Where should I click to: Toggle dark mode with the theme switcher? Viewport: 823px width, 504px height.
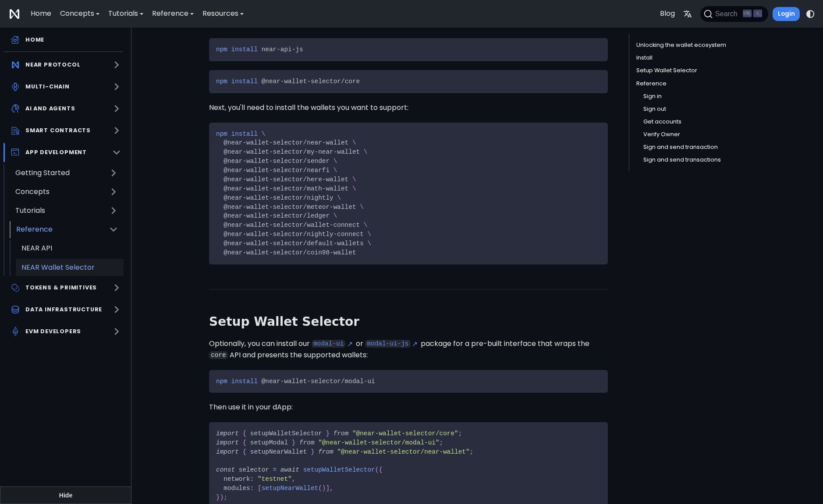(x=810, y=14)
